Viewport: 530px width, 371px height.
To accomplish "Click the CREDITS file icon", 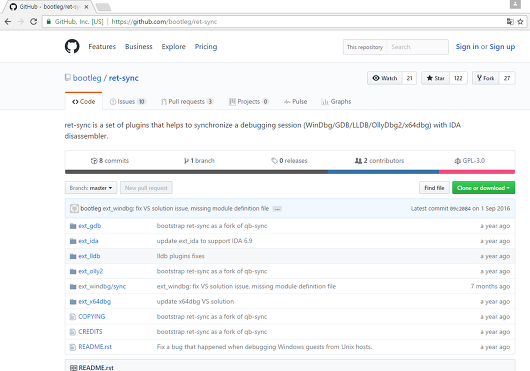I will click(72, 332).
